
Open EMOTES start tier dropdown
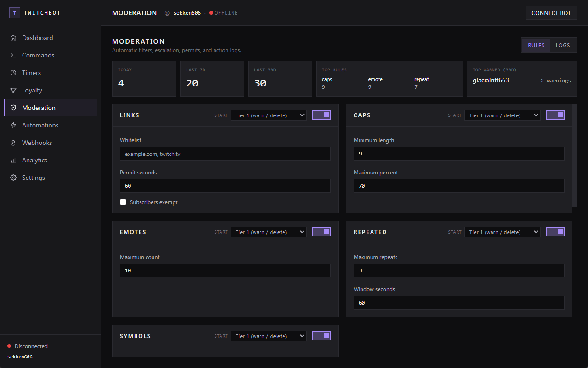point(269,232)
